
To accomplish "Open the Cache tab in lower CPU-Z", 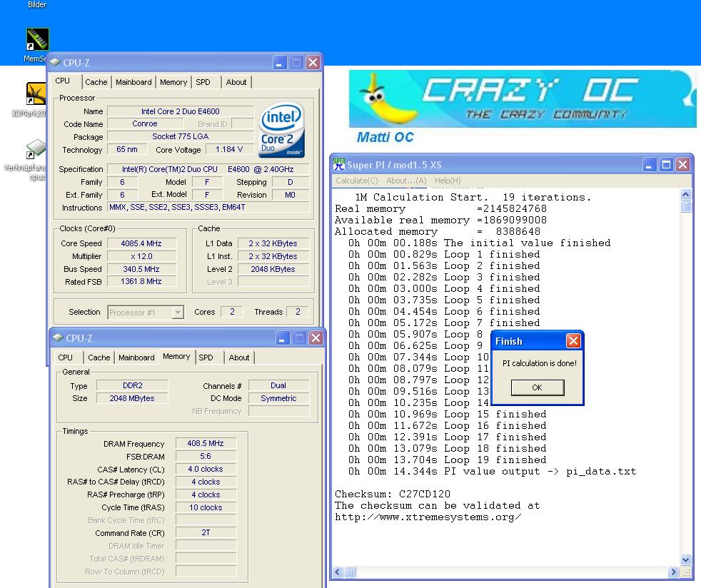I will point(99,358).
